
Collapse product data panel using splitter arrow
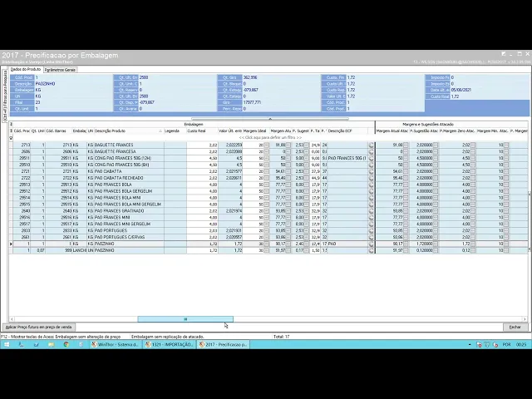coord(270,119)
